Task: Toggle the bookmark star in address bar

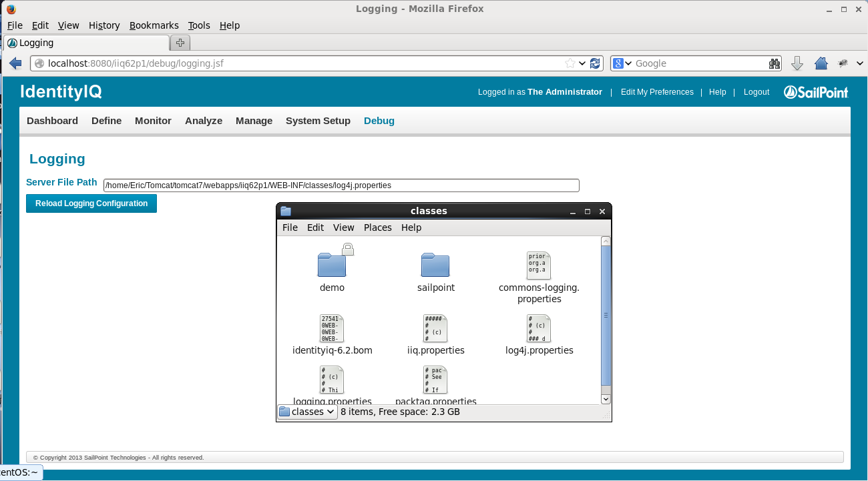Action: [x=571, y=63]
